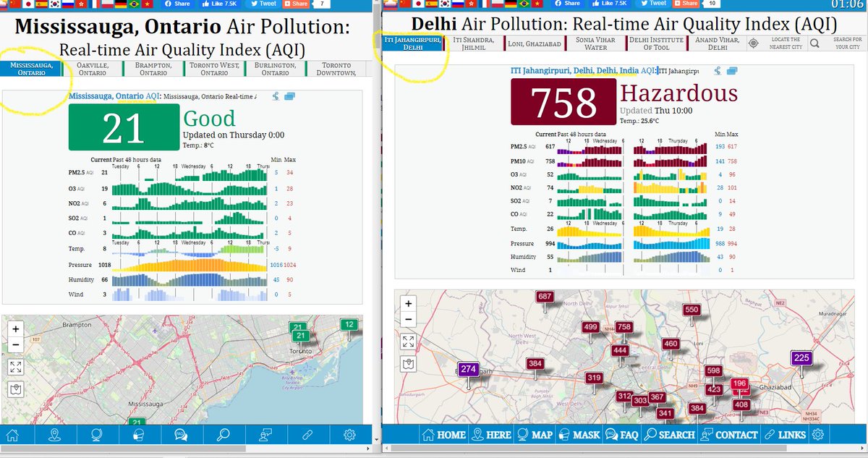Zoom in on the Delhi map
The height and width of the screenshot is (458, 868).
[408, 304]
